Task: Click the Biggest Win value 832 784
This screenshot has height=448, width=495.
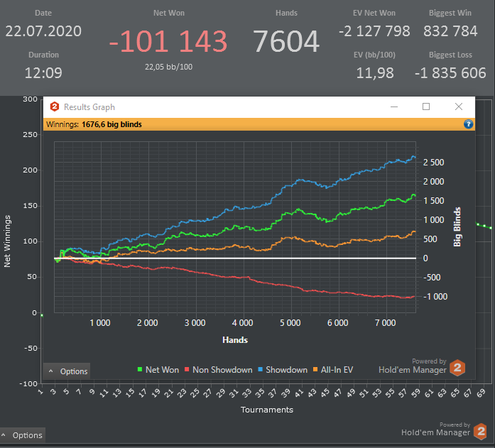Action: (450, 31)
